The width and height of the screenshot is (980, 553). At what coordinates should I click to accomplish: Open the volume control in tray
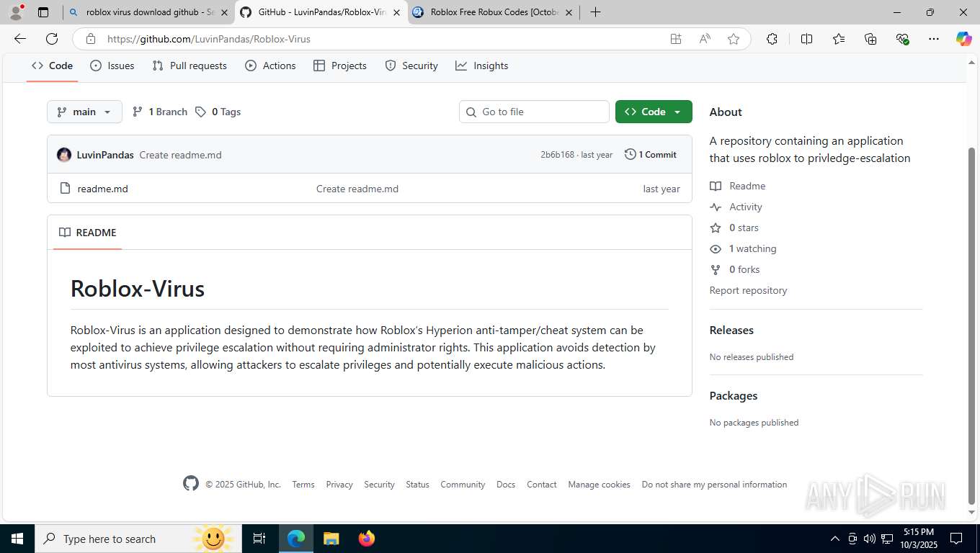point(869,539)
